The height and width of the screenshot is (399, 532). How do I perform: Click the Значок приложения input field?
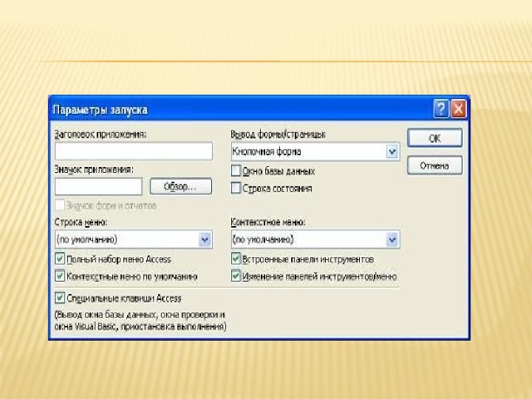point(98,186)
